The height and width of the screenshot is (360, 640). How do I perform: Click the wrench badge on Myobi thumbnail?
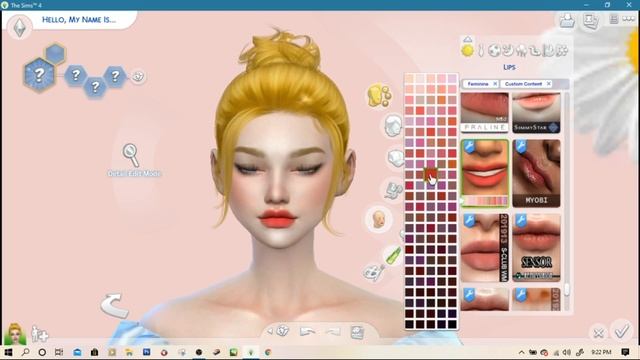(521, 147)
